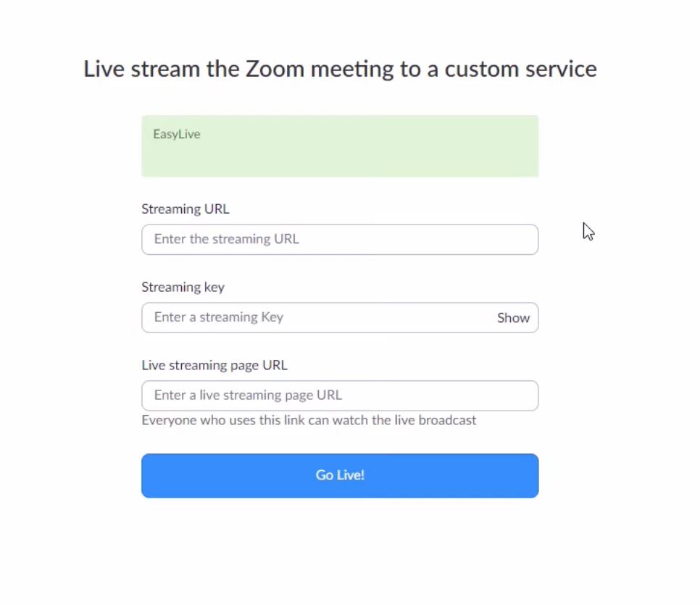The width and height of the screenshot is (700, 604).
Task: Click the Streaming key label
Action: pos(183,287)
